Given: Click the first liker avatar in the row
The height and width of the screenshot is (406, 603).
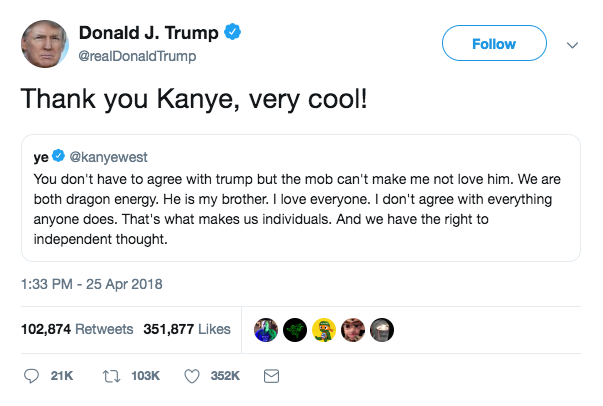Looking at the screenshot, I should (x=266, y=329).
